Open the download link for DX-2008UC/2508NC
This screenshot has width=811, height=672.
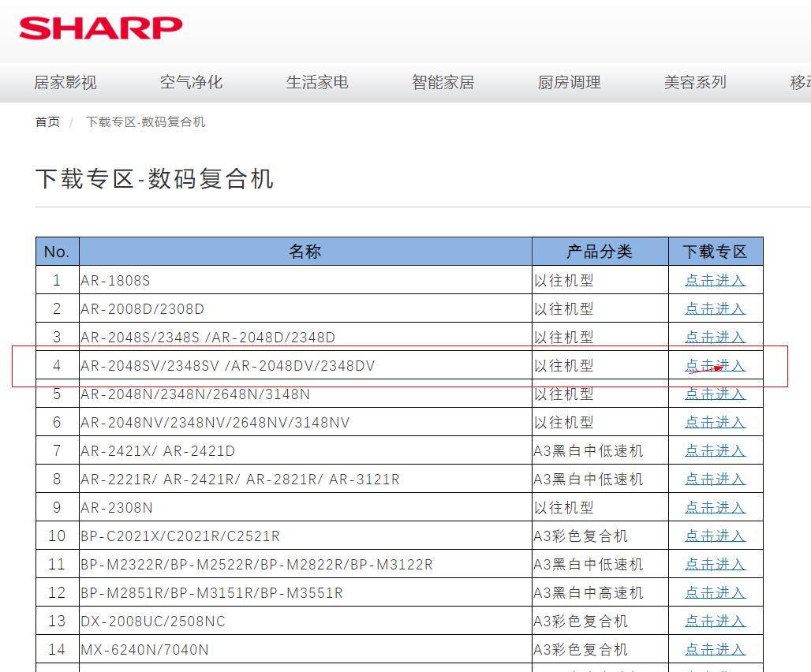[x=715, y=622]
